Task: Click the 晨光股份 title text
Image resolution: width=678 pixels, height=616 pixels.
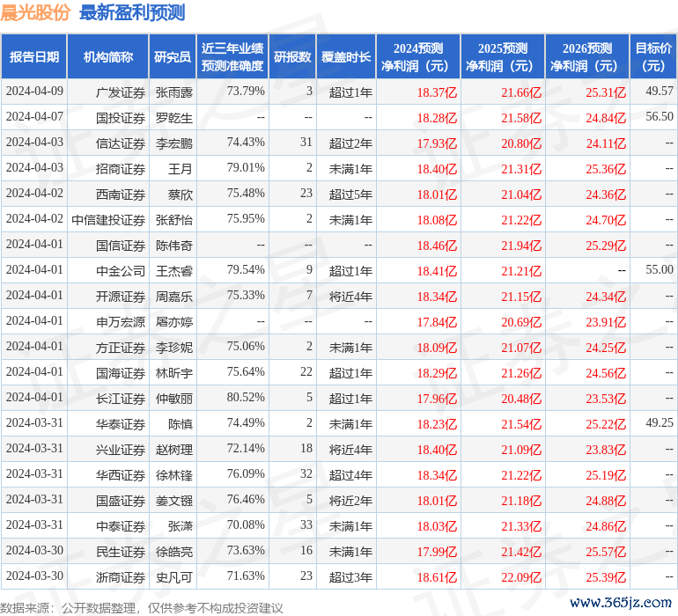Action: click(35, 12)
